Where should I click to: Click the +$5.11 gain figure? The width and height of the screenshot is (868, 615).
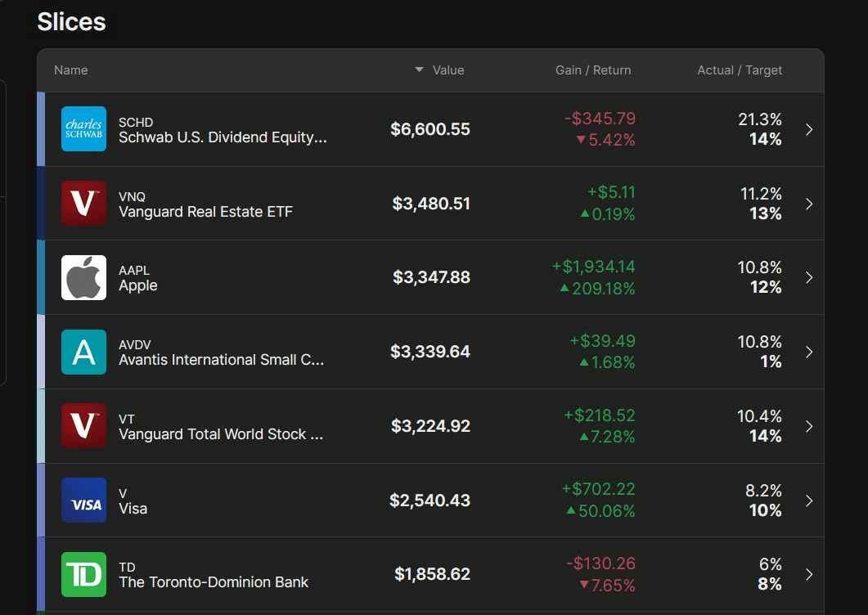(x=611, y=192)
